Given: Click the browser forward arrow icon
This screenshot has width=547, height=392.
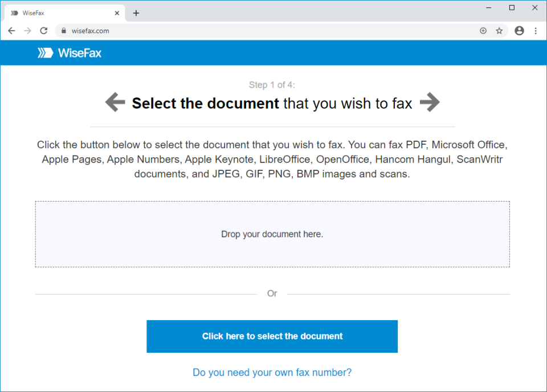Looking at the screenshot, I should (27, 30).
